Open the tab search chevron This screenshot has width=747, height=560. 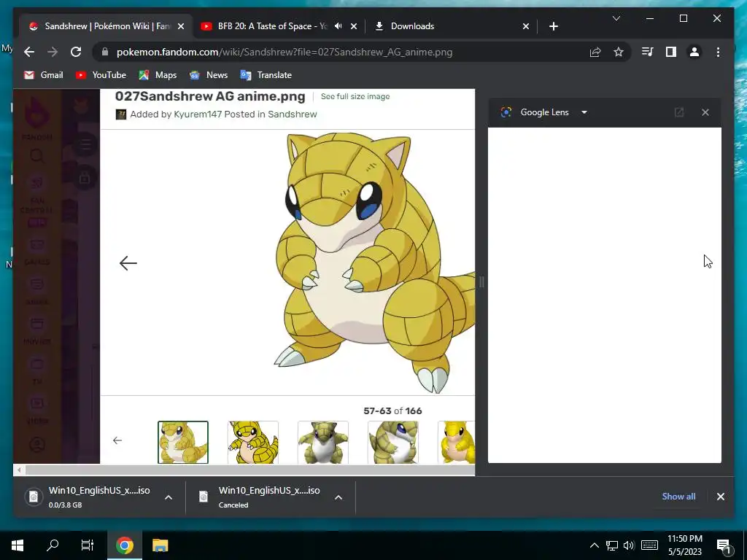click(x=616, y=18)
